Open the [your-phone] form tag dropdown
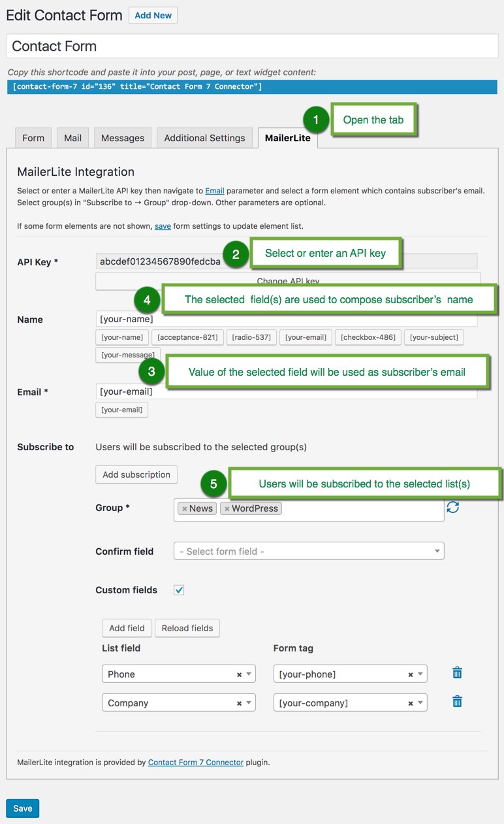The width and height of the screenshot is (504, 824). 351,674
